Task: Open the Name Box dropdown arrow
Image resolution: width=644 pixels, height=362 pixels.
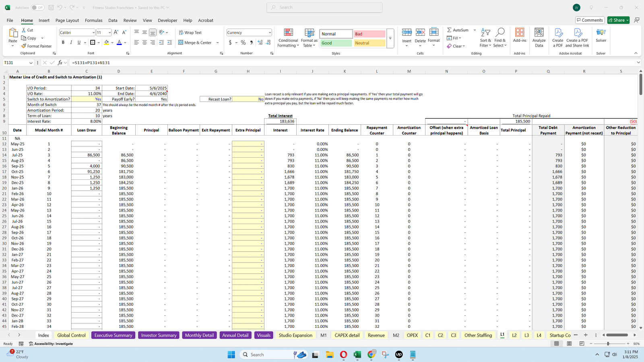Action: [x=31, y=63]
